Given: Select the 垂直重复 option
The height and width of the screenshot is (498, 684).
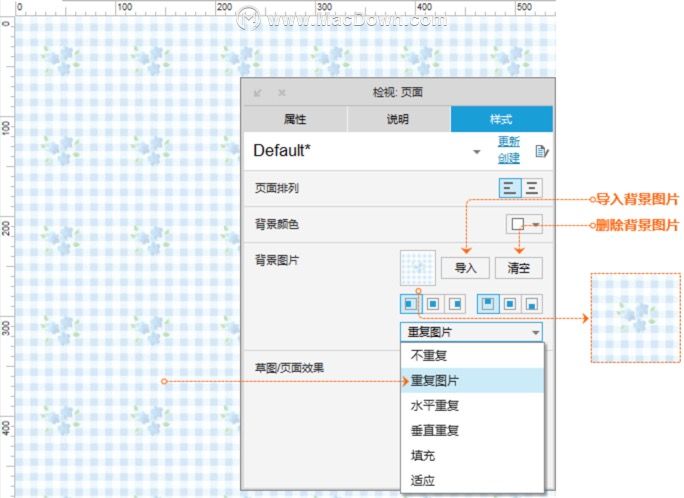Looking at the screenshot, I should [472, 430].
